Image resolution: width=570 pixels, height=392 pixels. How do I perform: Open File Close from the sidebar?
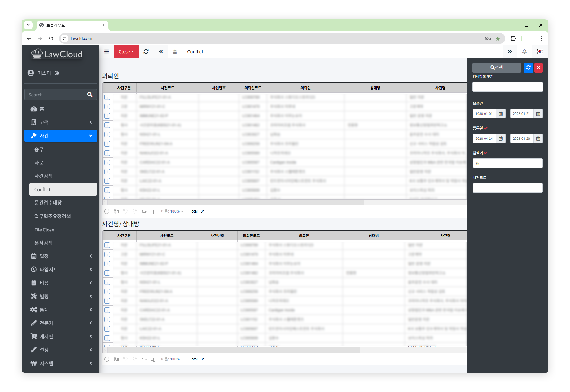[x=44, y=230]
